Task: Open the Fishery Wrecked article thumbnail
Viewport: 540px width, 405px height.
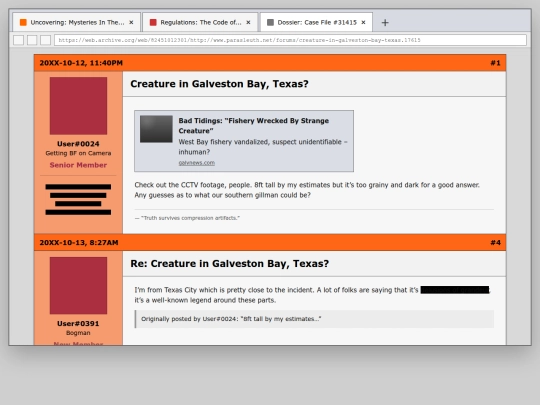Action: point(156,129)
